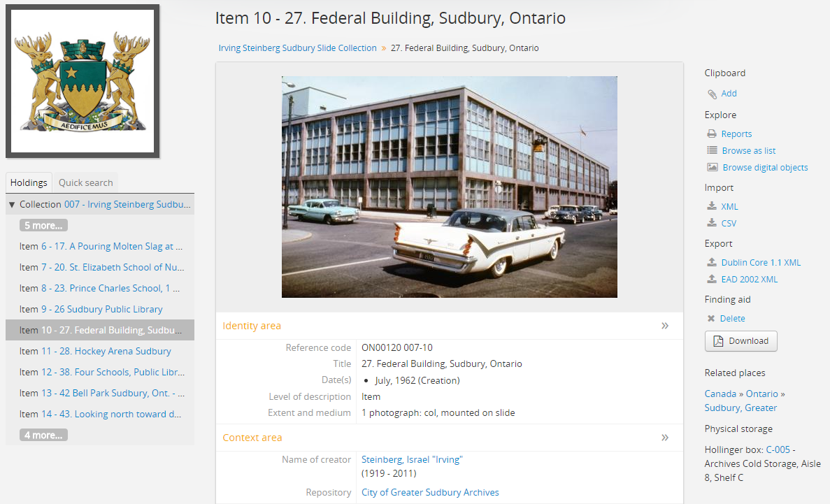Download the finding aid PDF
The image size is (830, 504).
(x=740, y=341)
